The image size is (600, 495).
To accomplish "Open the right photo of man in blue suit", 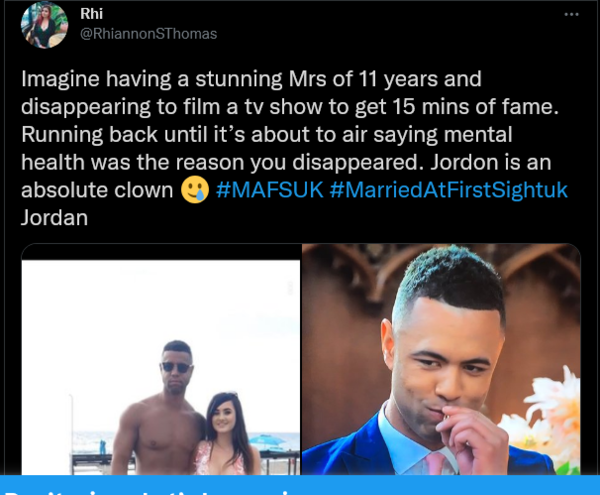I will [x=441, y=360].
